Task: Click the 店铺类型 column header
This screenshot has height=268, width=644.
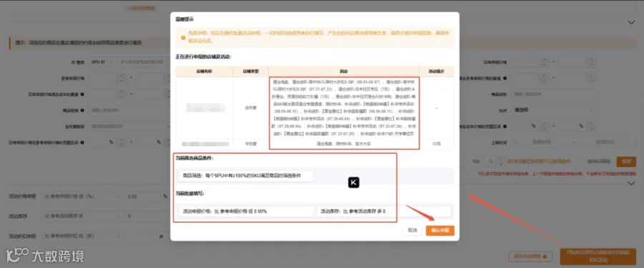Action: (x=250, y=71)
